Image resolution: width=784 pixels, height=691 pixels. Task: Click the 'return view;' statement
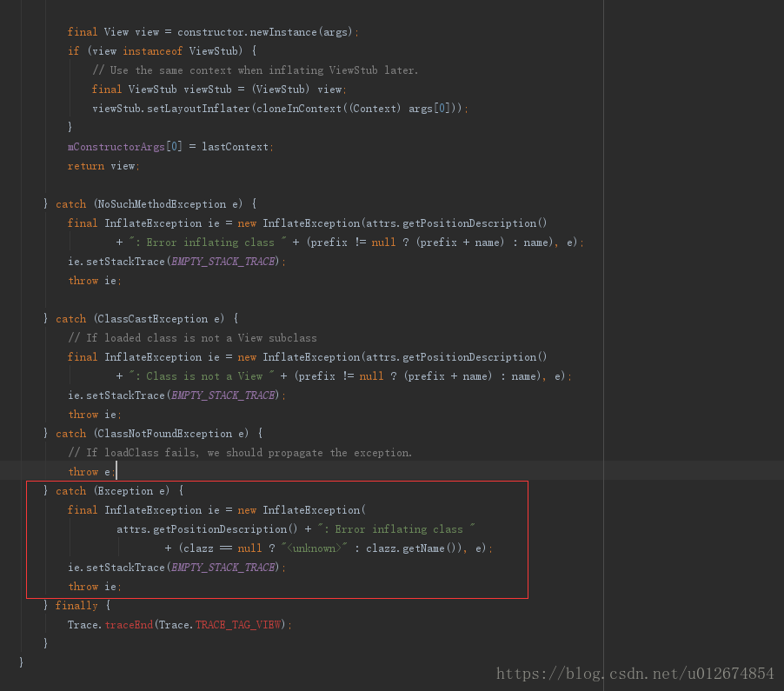coord(103,166)
